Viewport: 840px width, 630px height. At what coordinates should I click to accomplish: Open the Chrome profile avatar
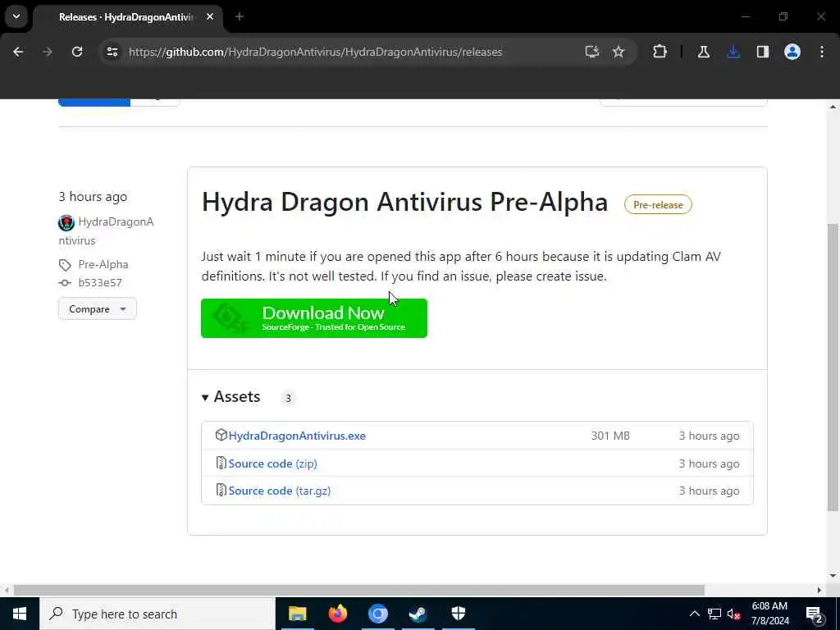pyautogui.click(x=792, y=52)
